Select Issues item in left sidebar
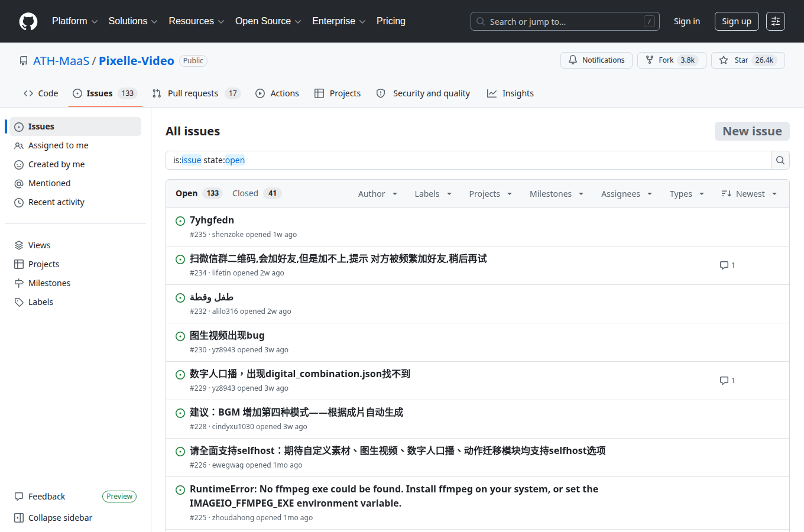804x532 pixels. tap(75, 126)
